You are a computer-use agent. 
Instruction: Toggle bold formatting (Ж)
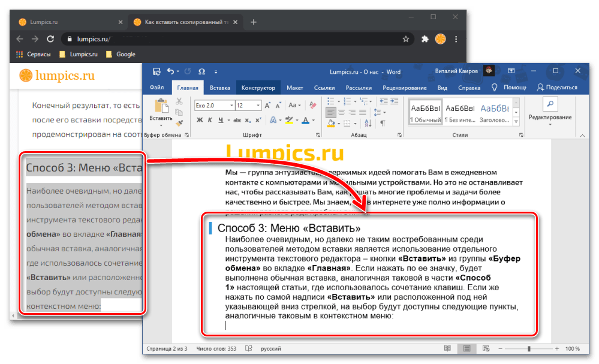point(200,120)
